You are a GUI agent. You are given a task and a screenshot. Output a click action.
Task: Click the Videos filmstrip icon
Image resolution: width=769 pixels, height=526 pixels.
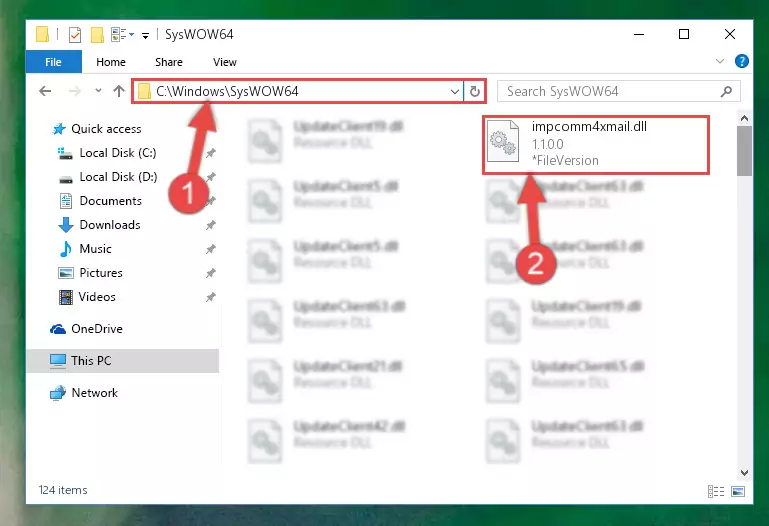[x=66, y=297]
